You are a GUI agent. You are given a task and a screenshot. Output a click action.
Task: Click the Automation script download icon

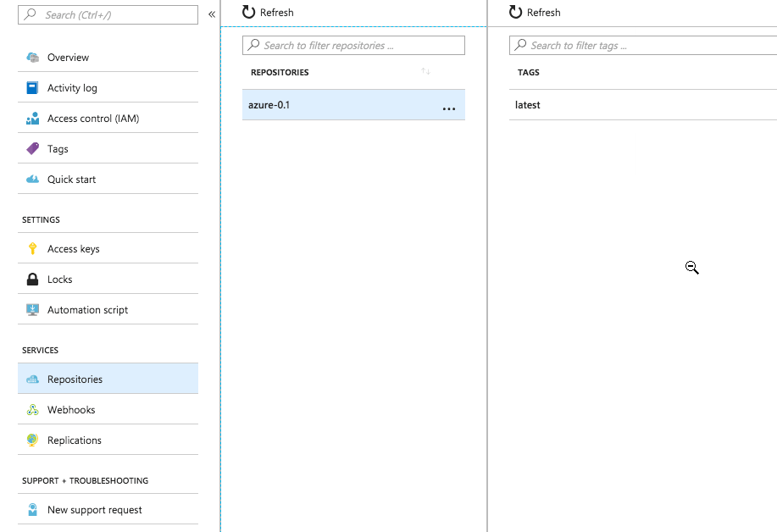tap(32, 310)
